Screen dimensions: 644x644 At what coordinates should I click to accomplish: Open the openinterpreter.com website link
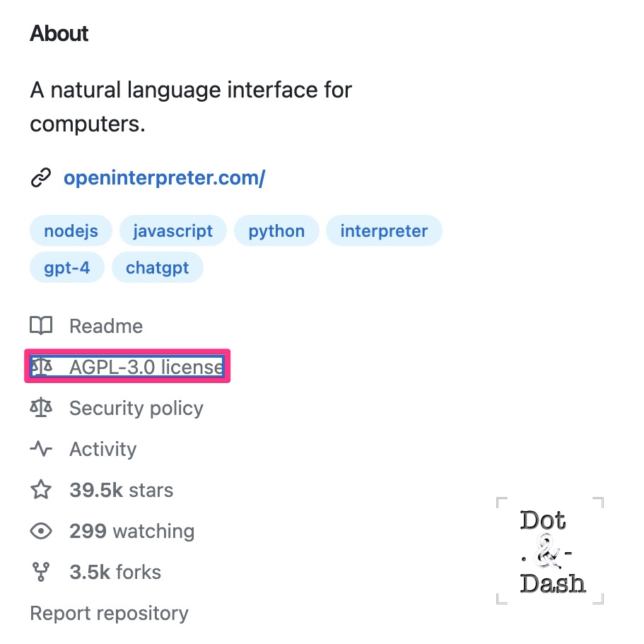pyautogui.click(x=164, y=178)
